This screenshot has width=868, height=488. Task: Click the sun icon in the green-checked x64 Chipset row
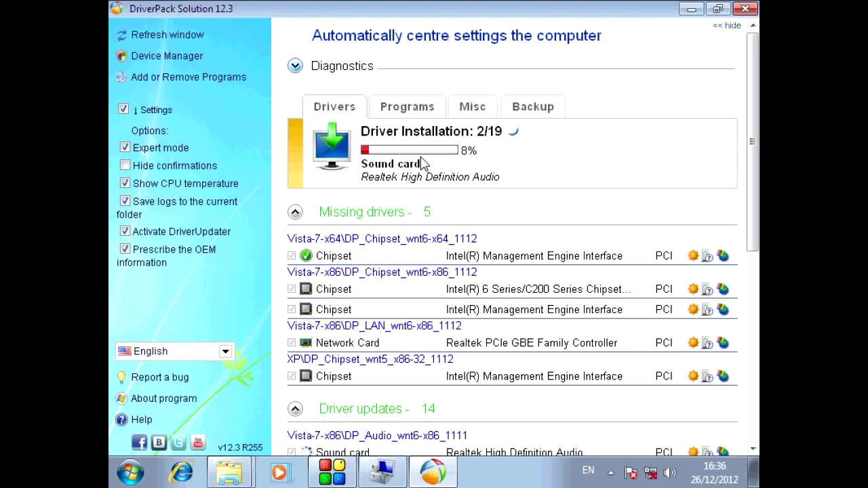[693, 256]
